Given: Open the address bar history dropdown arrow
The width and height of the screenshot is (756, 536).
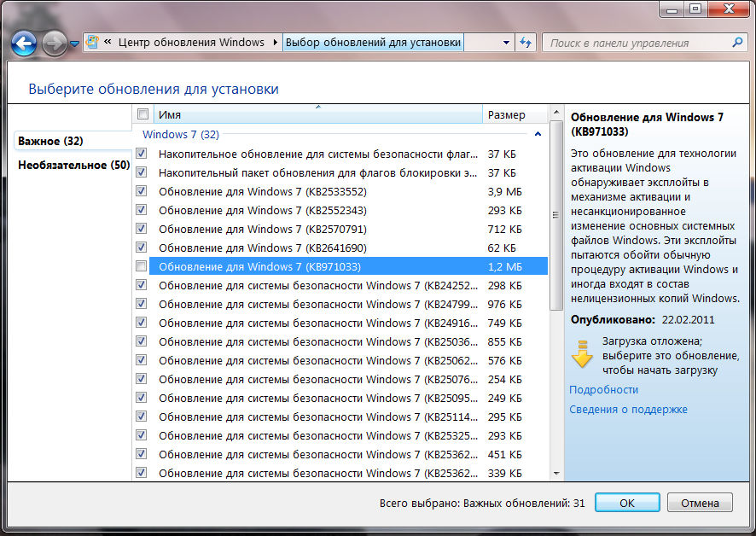Looking at the screenshot, I should [x=506, y=43].
